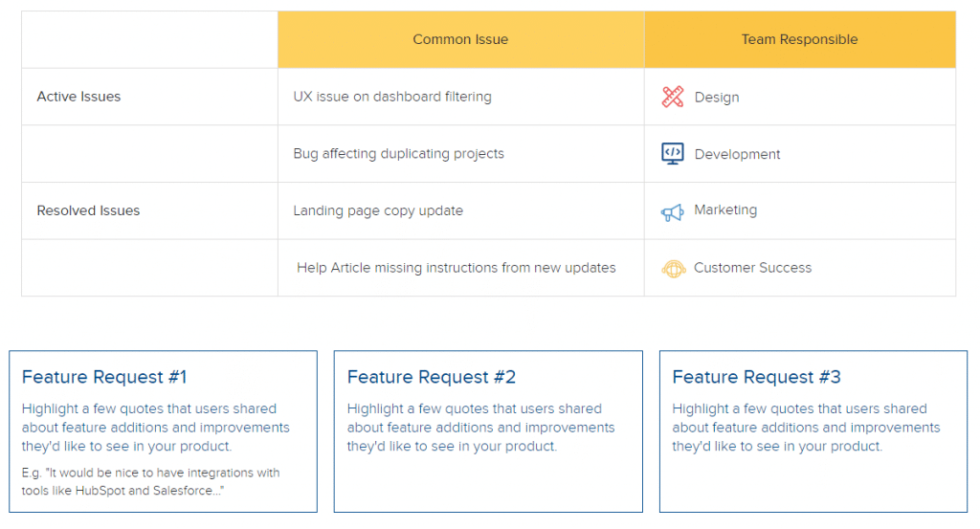Click the Resolved Issues row label

[x=88, y=210]
